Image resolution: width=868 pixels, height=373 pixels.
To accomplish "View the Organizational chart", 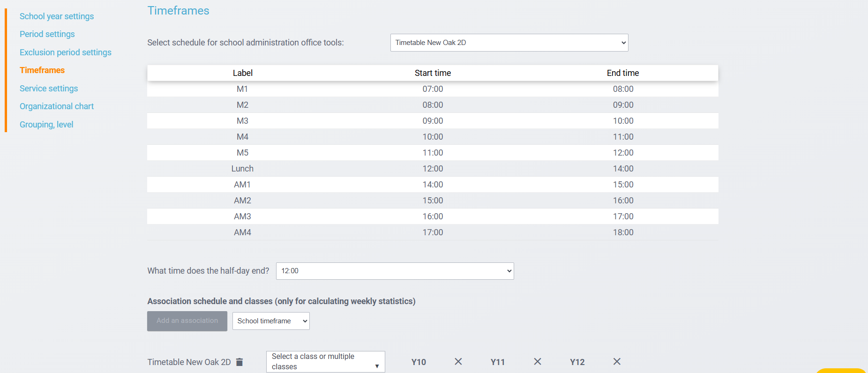I will (57, 106).
